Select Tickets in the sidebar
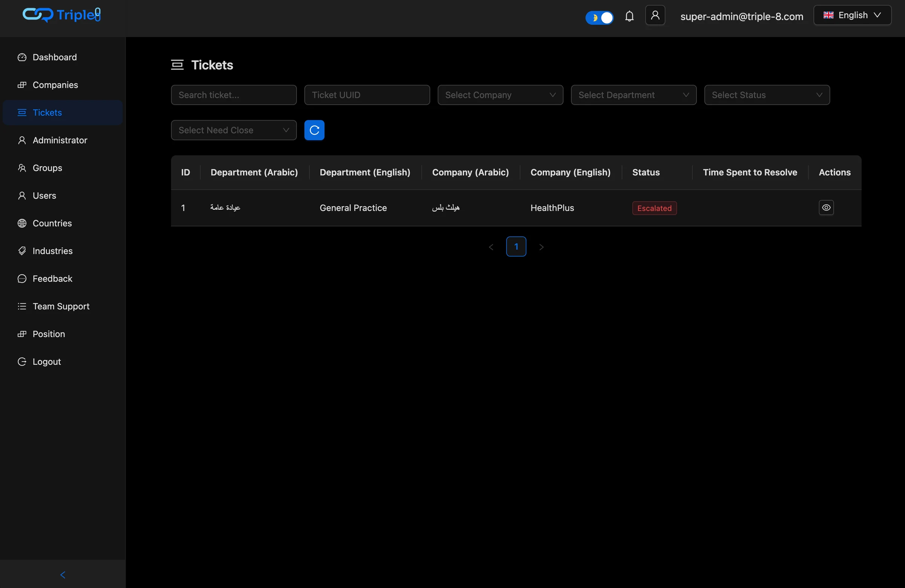Image resolution: width=905 pixels, height=588 pixels. 63,112
